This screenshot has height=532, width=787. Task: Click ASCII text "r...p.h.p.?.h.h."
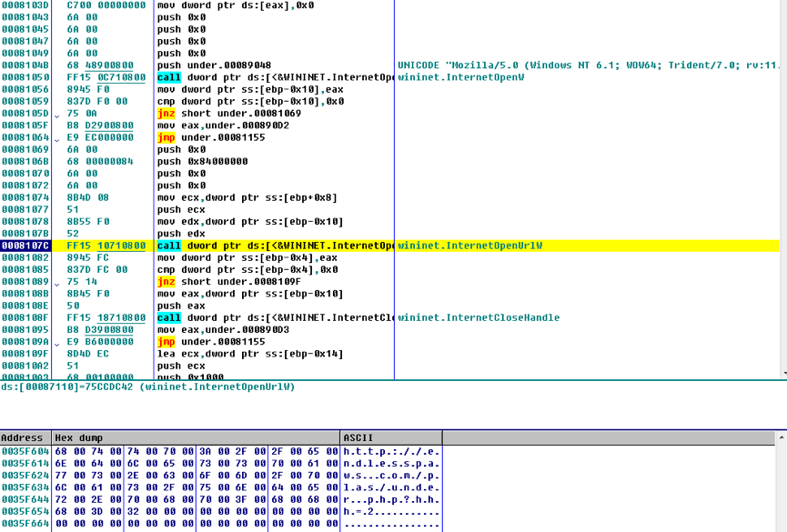tap(391, 499)
